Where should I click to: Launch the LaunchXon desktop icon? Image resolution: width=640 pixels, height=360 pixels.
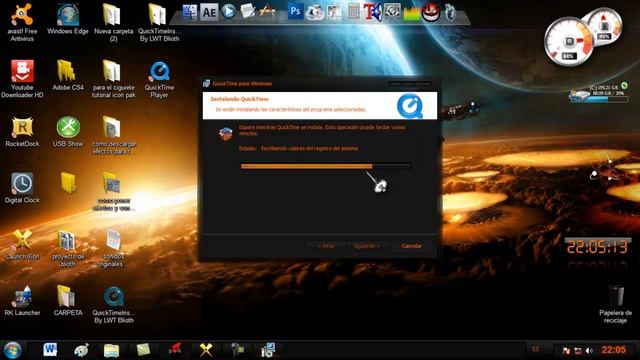[22, 244]
